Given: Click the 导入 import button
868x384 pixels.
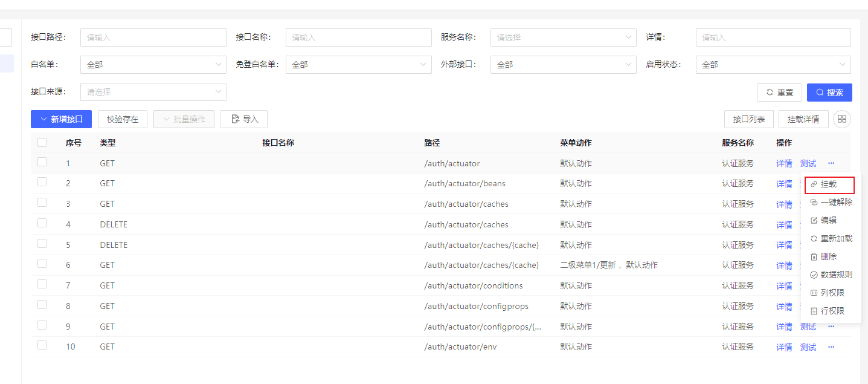Looking at the screenshot, I should [243, 119].
